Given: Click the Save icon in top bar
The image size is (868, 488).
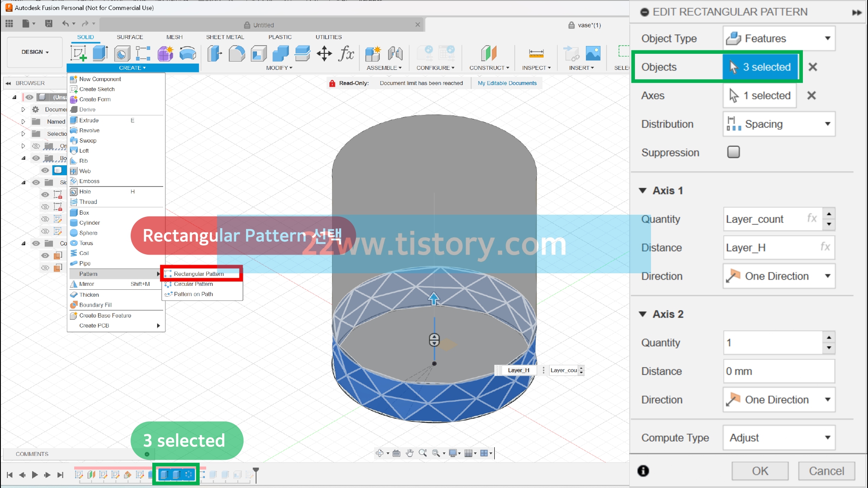Looking at the screenshot, I should (49, 24).
